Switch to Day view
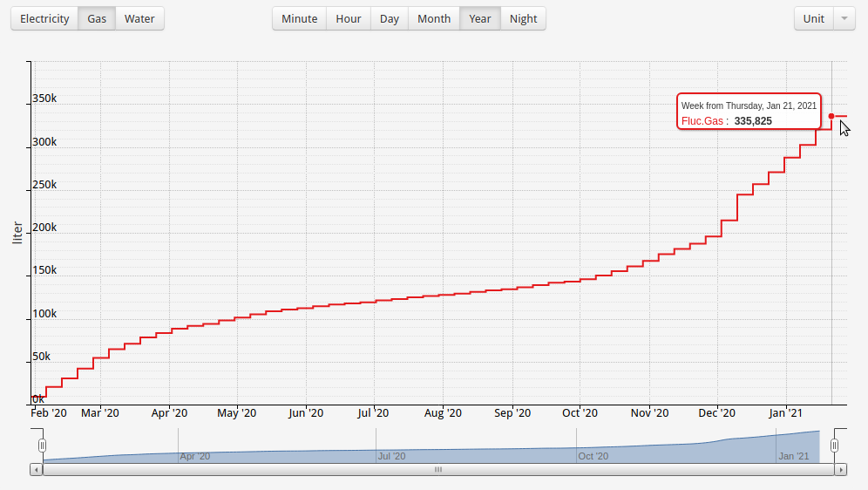868x490 pixels. pos(390,18)
